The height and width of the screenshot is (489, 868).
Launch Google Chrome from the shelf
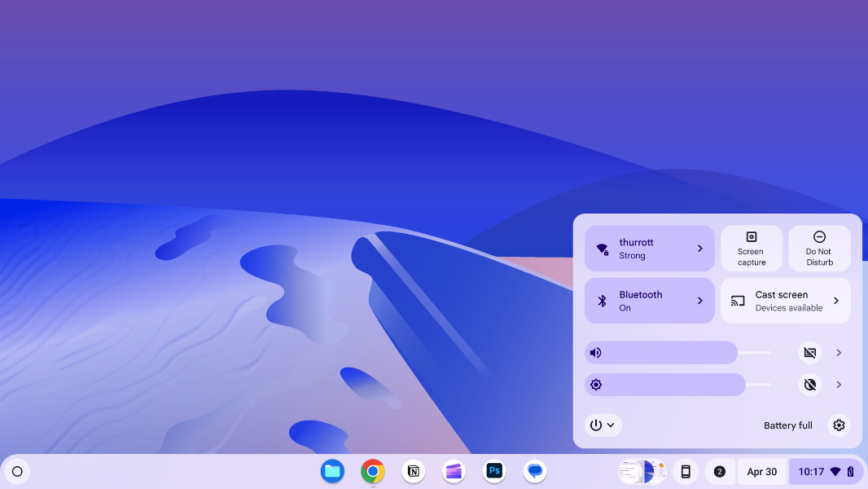click(373, 471)
